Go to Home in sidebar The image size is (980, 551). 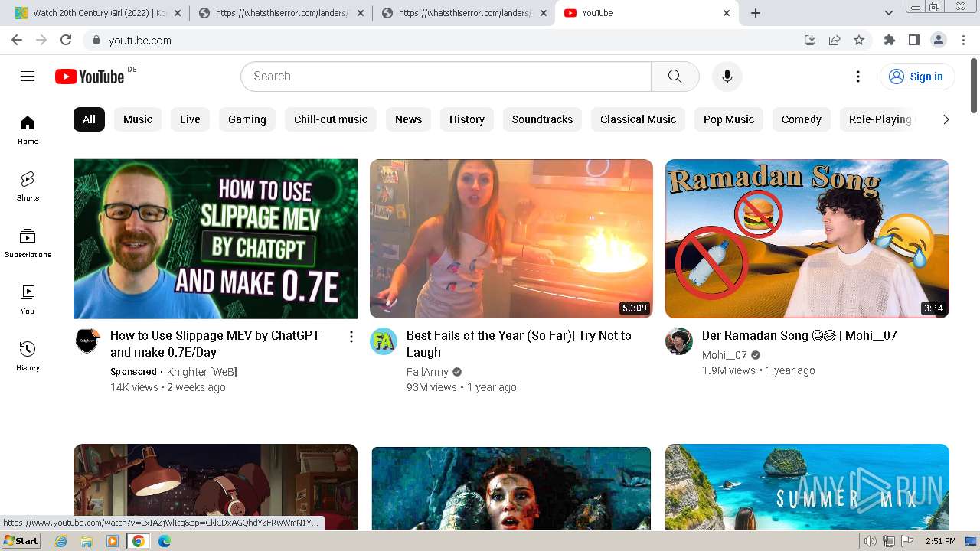[28, 130]
